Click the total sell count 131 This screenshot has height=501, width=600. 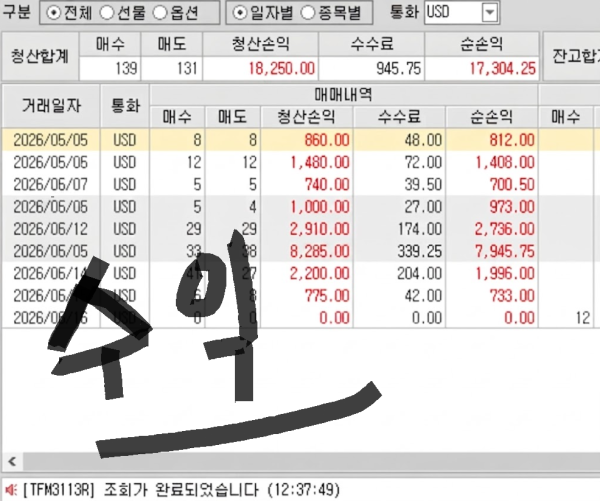click(172, 69)
